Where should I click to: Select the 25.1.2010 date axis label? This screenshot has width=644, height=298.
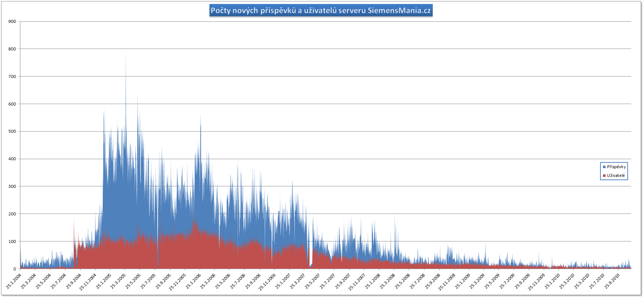pyautogui.click(x=551, y=281)
